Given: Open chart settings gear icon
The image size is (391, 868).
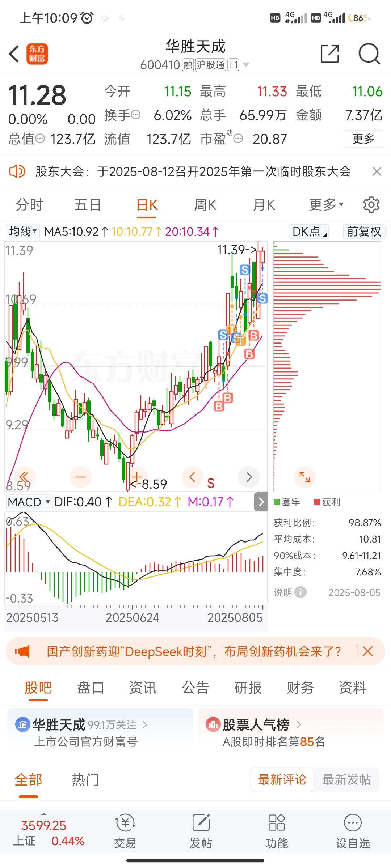Looking at the screenshot, I should [x=371, y=205].
